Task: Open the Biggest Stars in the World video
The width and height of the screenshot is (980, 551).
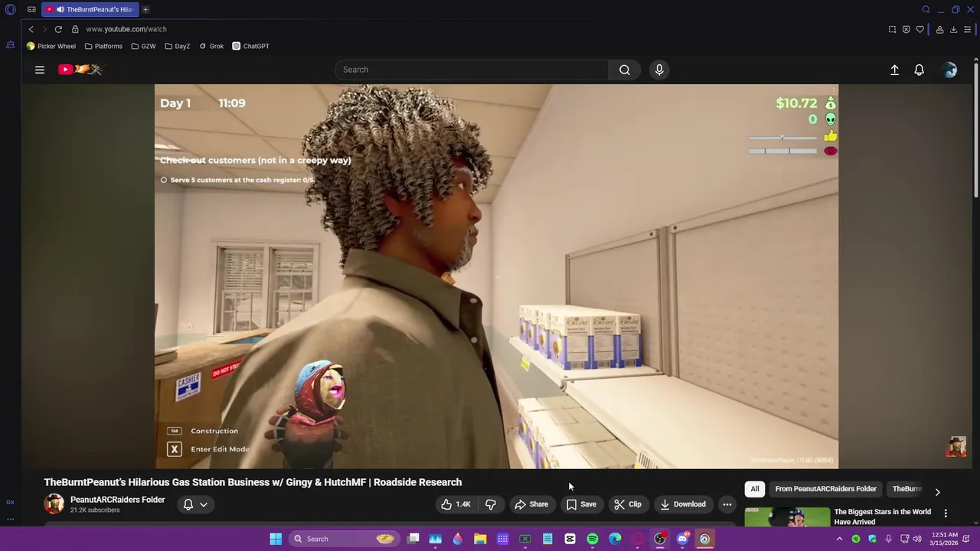Action: point(882,517)
